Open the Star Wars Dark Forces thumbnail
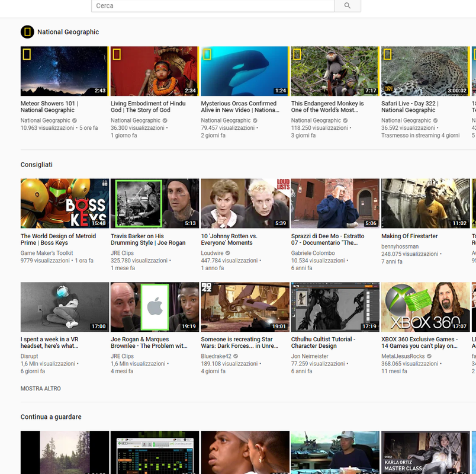476x474 pixels. tap(245, 306)
